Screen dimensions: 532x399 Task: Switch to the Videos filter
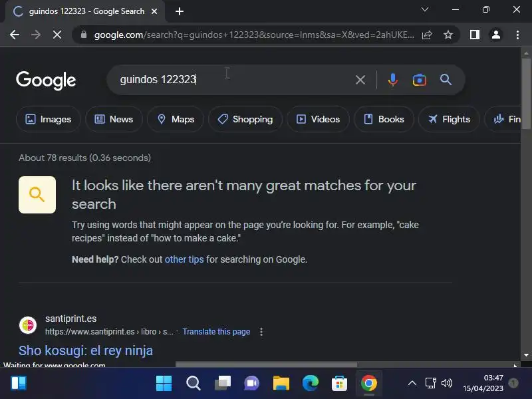coord(319,119)
